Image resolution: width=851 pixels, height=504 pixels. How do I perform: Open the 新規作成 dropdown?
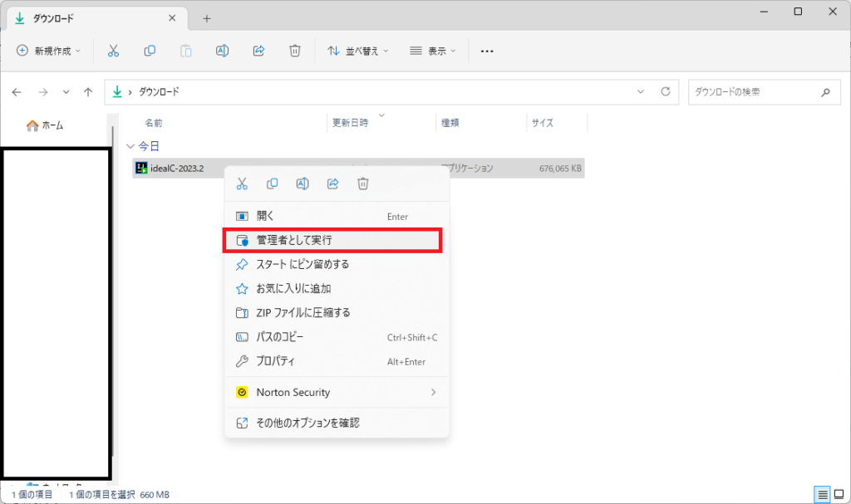coord(49,51)
